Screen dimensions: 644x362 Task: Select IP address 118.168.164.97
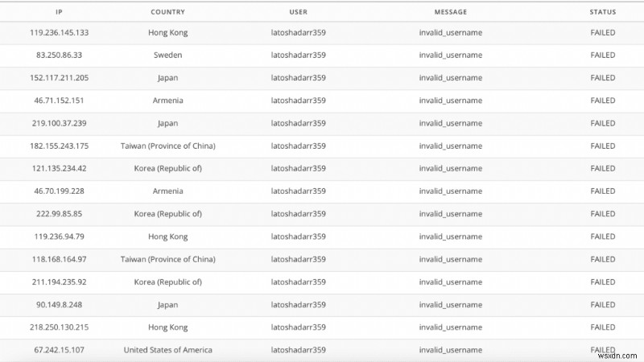click(x=60, y=259)
